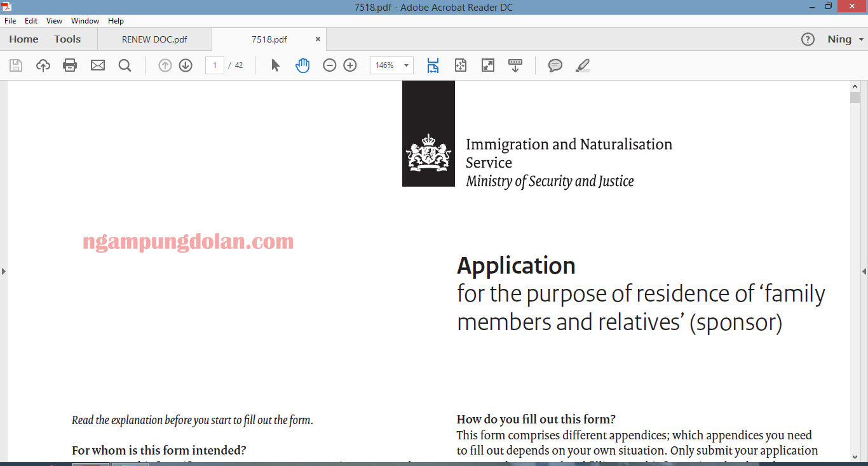
Task: Open the View menu
Action: (x=55, y=21)
